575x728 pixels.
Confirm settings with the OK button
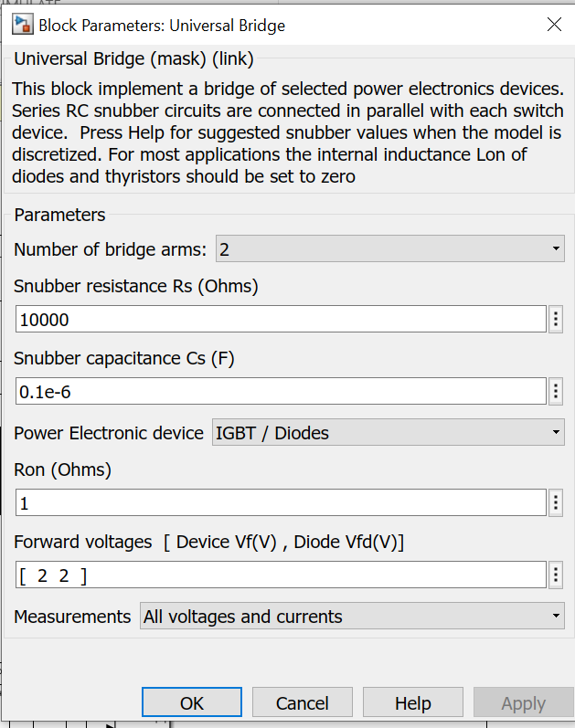click(192, 702)
